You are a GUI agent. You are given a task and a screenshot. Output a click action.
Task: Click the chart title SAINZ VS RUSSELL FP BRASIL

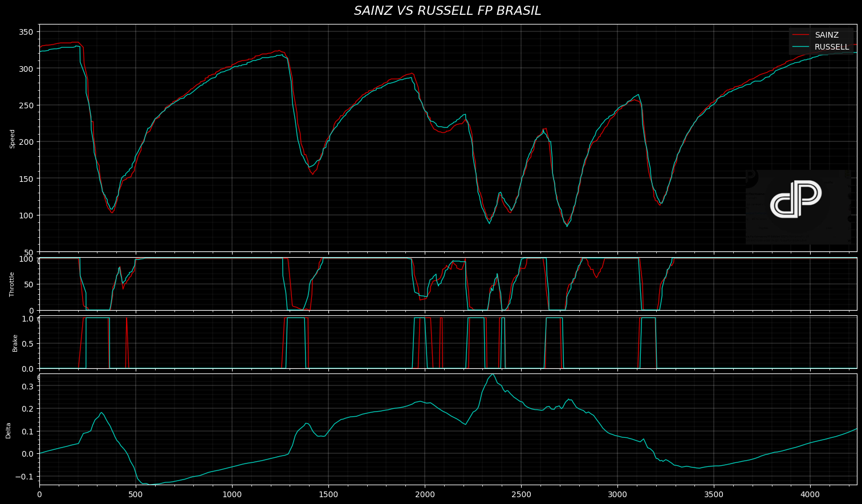tap(447, 11)
